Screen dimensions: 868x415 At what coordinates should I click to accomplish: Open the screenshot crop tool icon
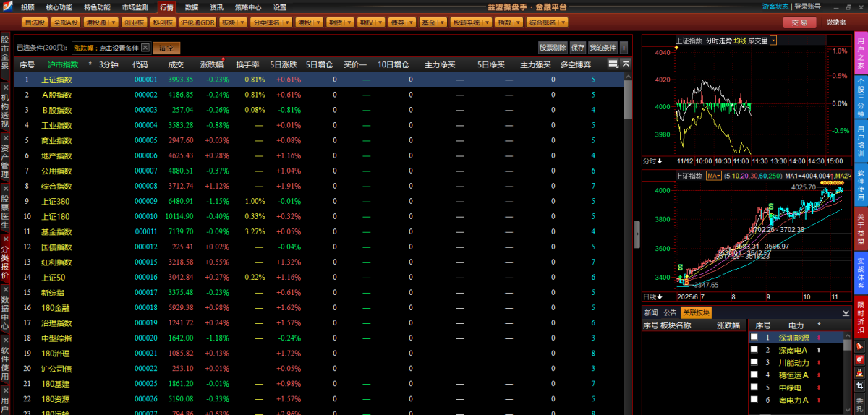tap(860, 386)
